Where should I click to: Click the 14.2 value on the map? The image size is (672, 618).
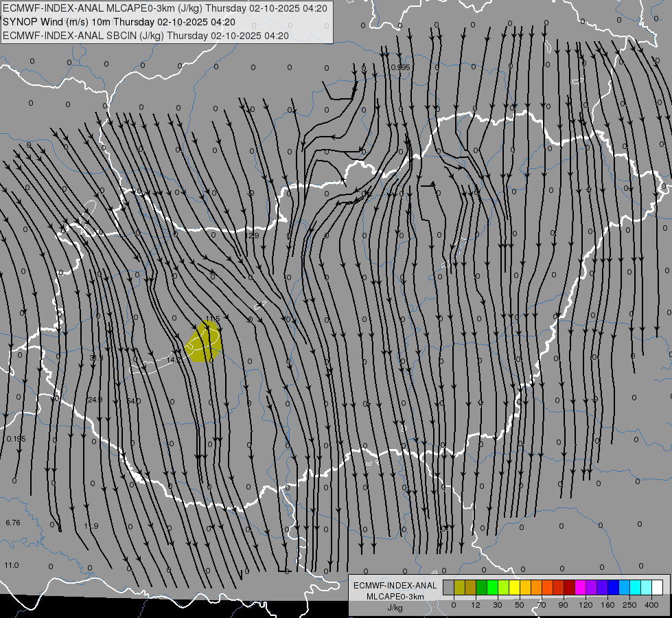click(174, 360)
